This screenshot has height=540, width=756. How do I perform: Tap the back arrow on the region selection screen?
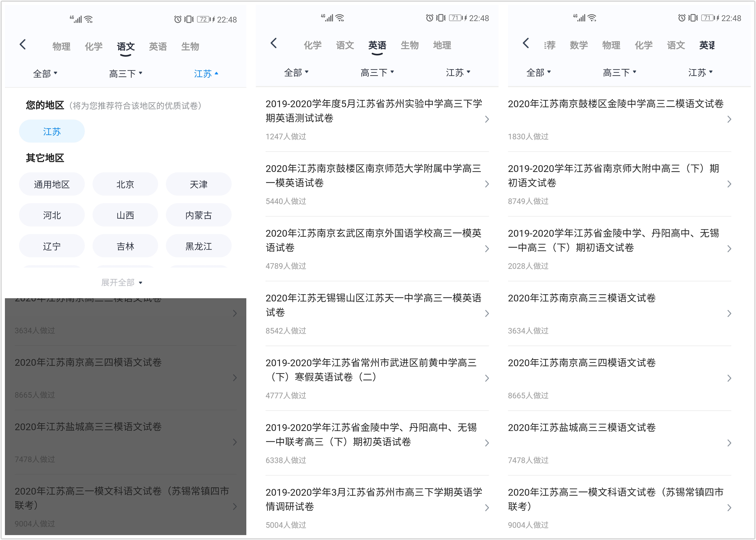coord(23,44)
